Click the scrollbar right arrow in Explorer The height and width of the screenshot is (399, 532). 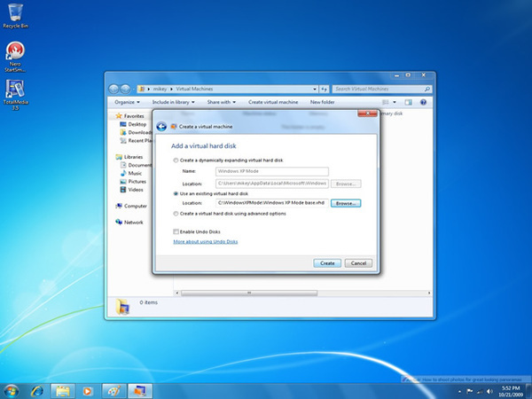point(429,293)
